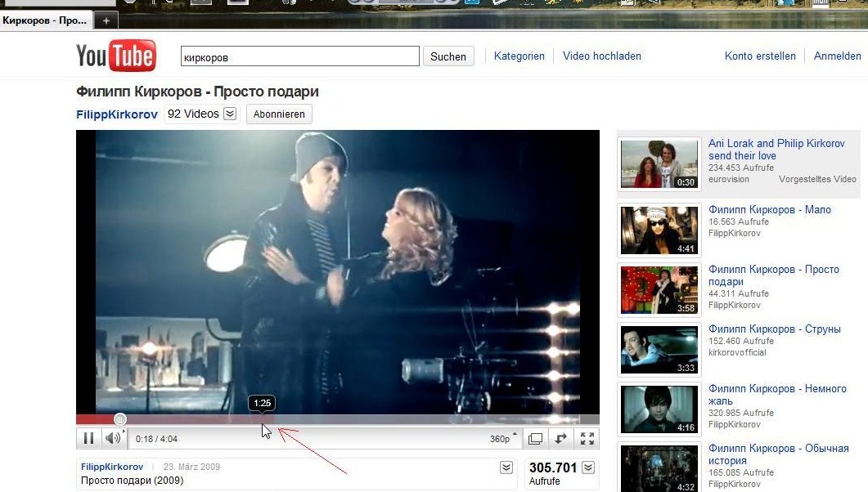Click the '234.453 Aufrufe' view count
The height and width of the screenshot is (492, 868).
[741, 168]
